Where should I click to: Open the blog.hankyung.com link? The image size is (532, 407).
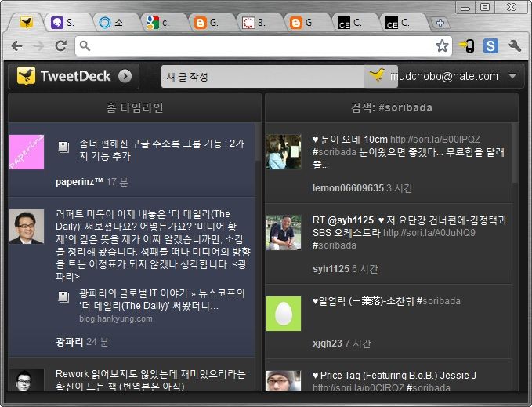pos(116,318)
